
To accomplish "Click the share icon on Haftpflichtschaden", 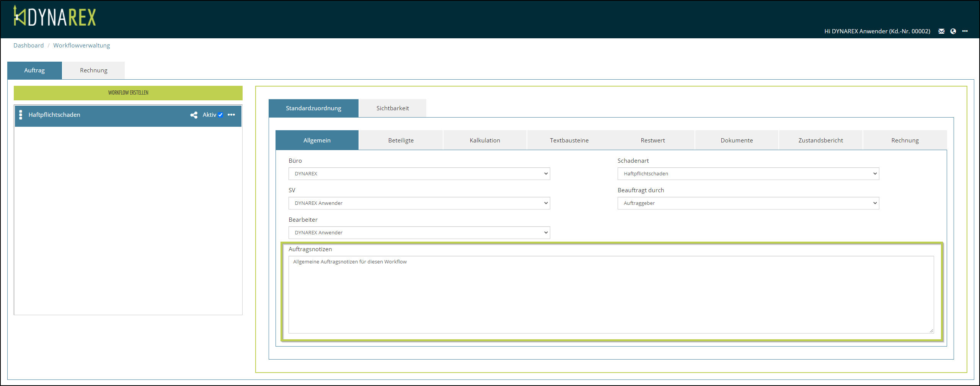I will coord(194,115).
